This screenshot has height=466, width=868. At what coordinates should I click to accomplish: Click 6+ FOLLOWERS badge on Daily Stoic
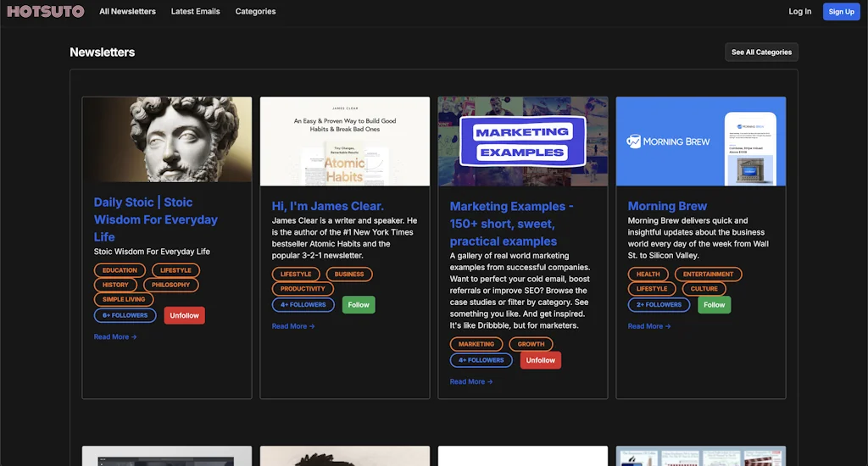tap(125, 315)
